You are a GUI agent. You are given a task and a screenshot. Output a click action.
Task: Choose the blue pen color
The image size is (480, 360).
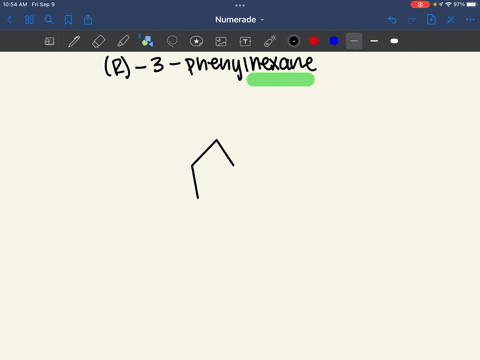pyautogui.click(x=334, y=41)
